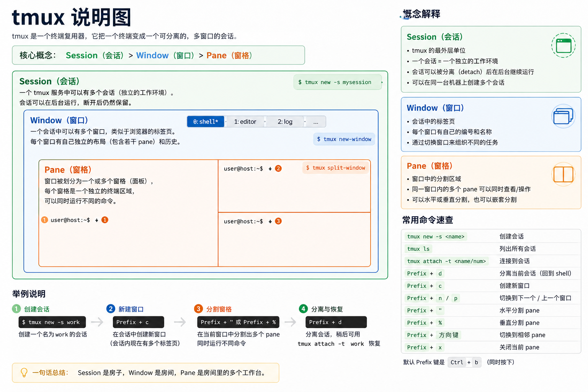
Task: Click the 窗口中的分割区域 bullet
Action: pos(436,179)
